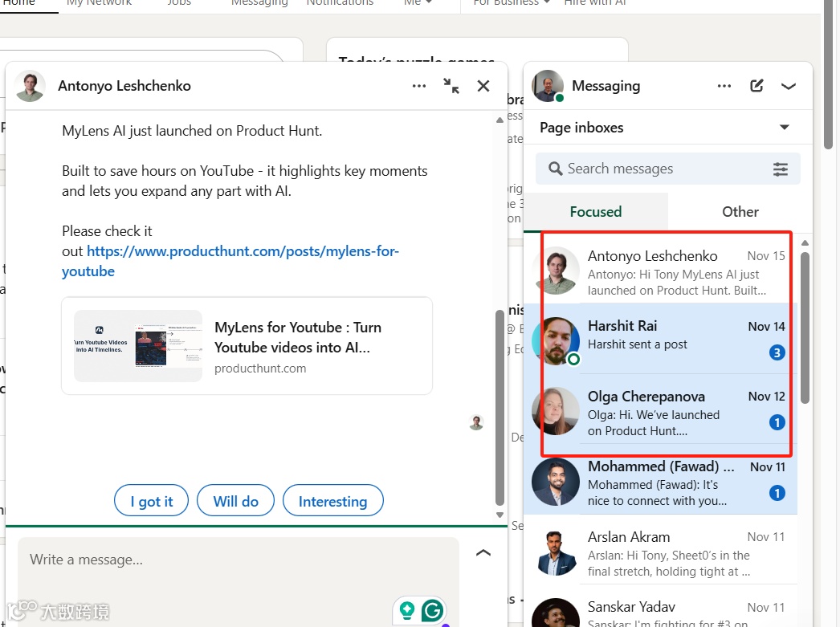Open Olga Cherepanova conversation
The width and height of the screenshot is (840, 627).
point(661,409)
